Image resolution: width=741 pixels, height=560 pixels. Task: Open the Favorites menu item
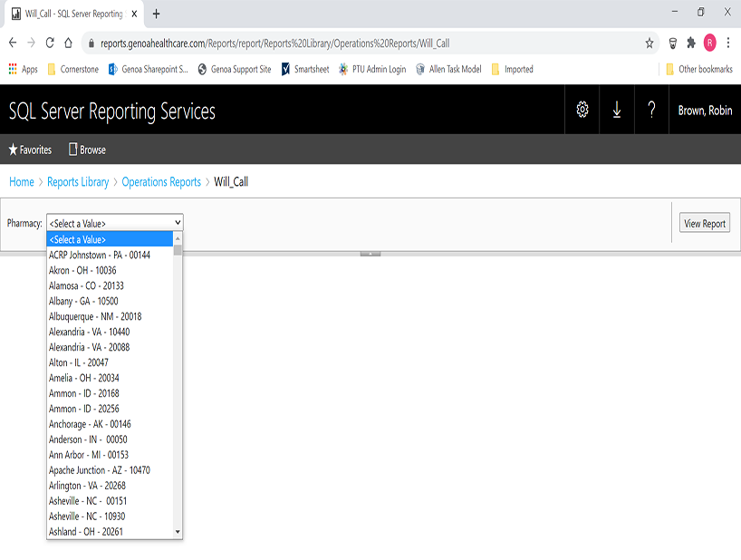30,150
